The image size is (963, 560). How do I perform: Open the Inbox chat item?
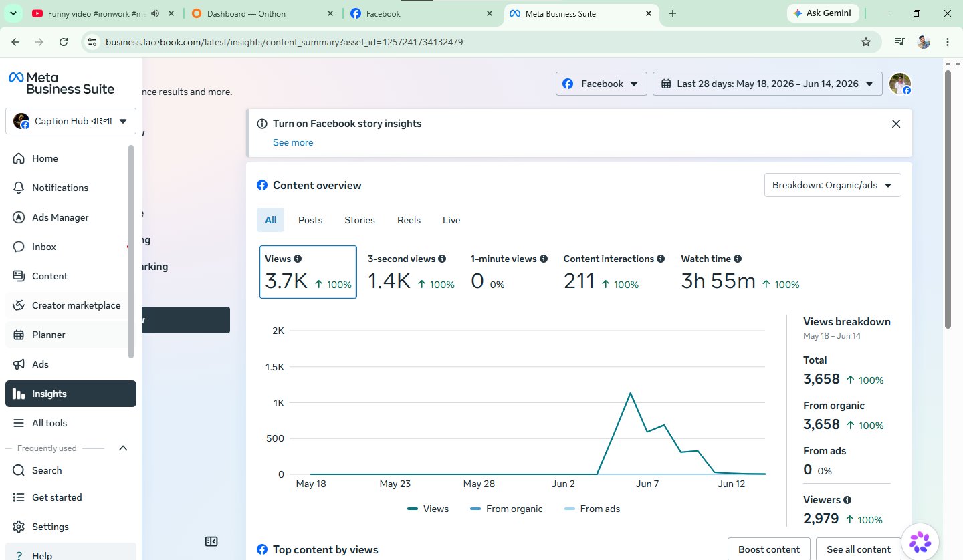(70, 247)
